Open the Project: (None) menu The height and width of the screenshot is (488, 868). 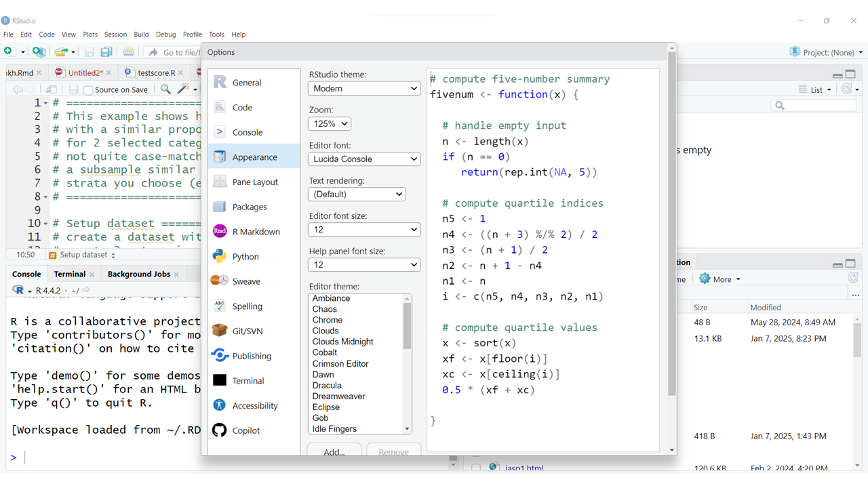[827, 52]
